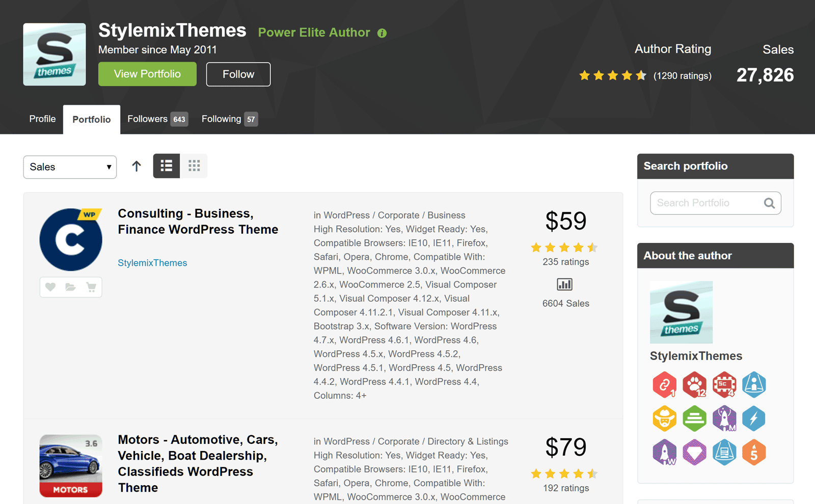Open StylemixThemes link under Consulting theme
Screen dimensions: 815x504
pyautogui.click(x=152, y=263)
